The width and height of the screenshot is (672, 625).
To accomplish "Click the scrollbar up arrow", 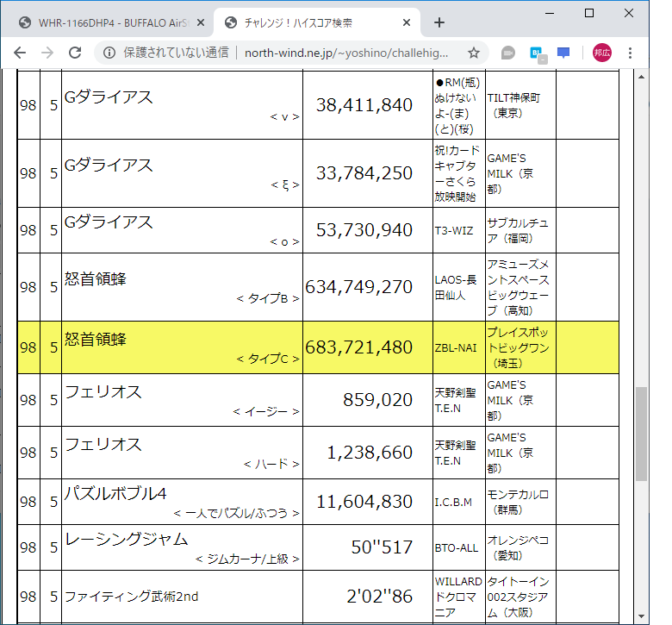I will tap(641, 77).
